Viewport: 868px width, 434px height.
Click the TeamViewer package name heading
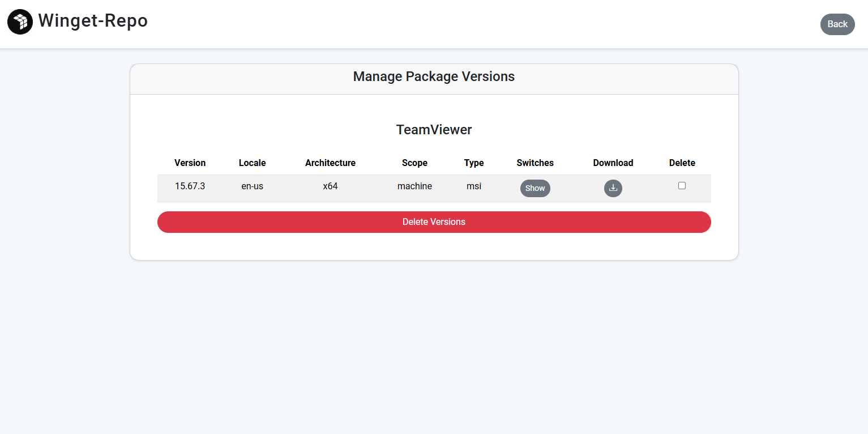pyautogui.click(x=434, y=130)
